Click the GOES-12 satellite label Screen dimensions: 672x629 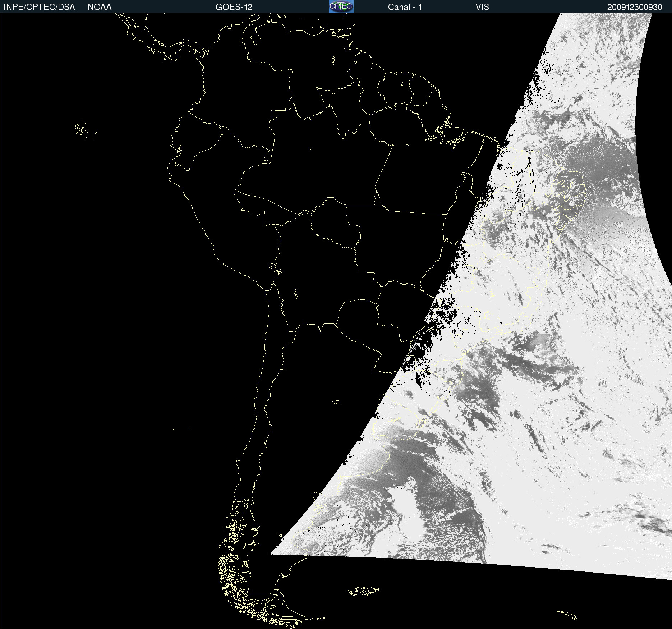tap(234, 7)
